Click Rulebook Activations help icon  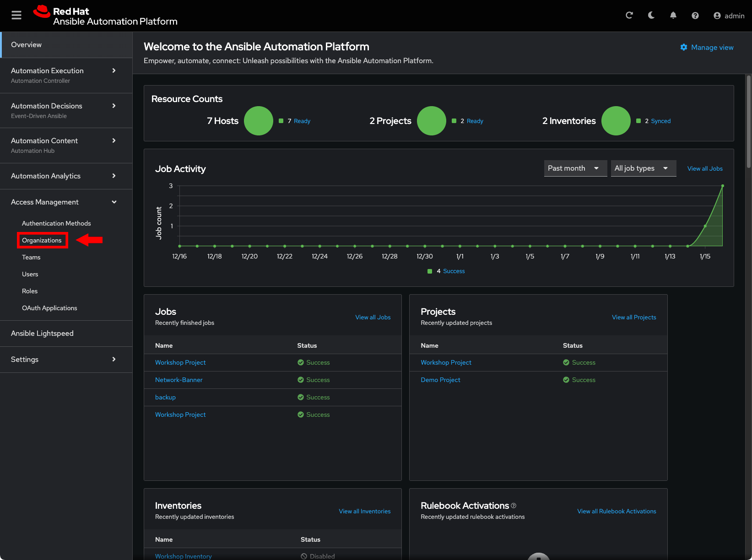click(514, 506)
